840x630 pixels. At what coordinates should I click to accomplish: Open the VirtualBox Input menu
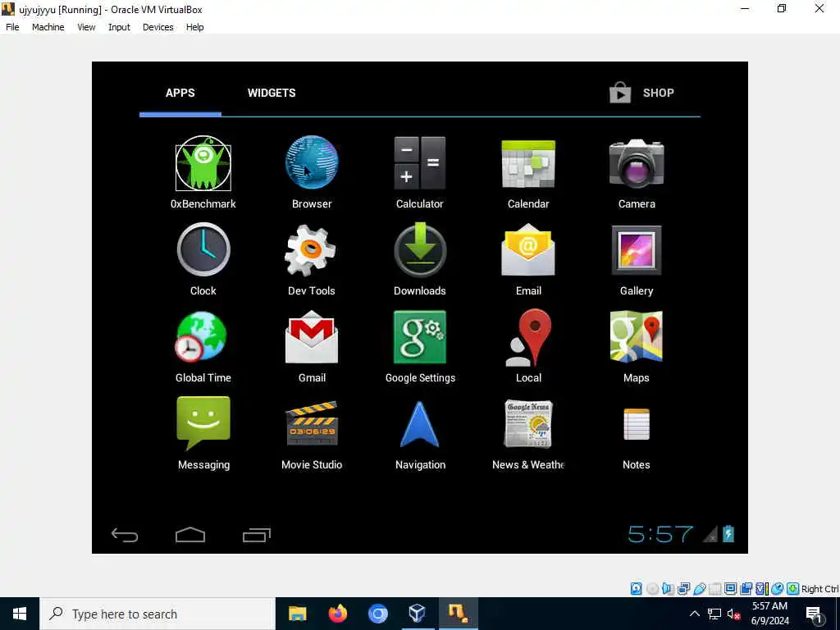[119, 27]
